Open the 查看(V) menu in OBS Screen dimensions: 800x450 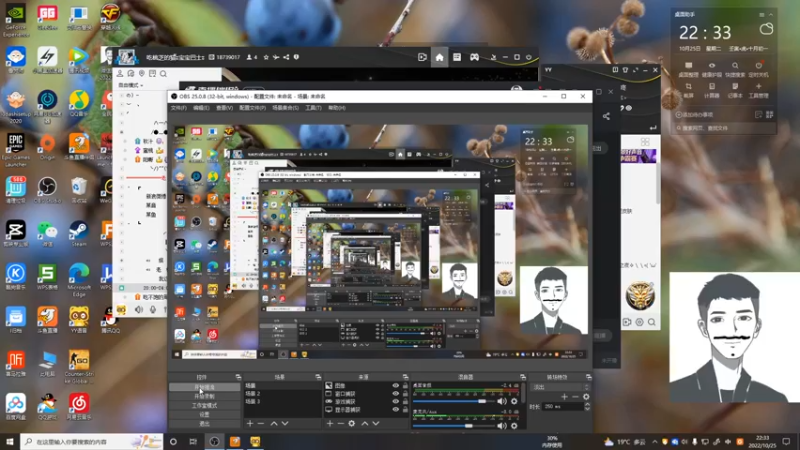[224, 108]
